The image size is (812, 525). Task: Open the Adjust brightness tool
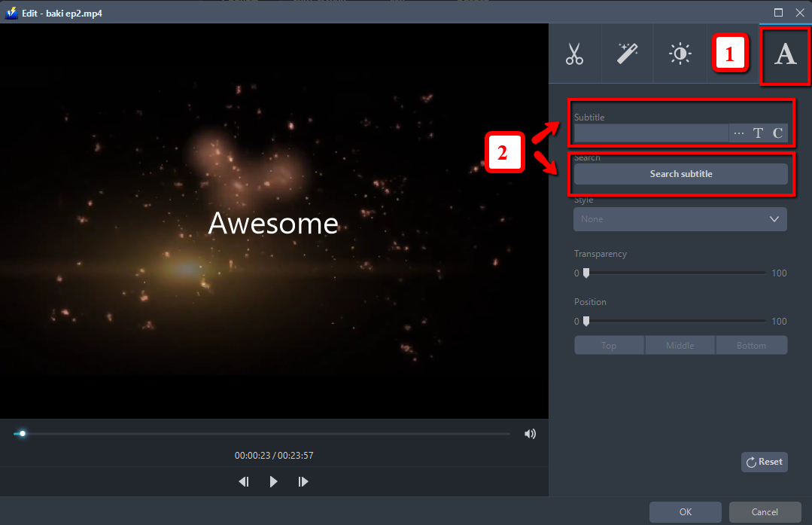pos(680,53)
